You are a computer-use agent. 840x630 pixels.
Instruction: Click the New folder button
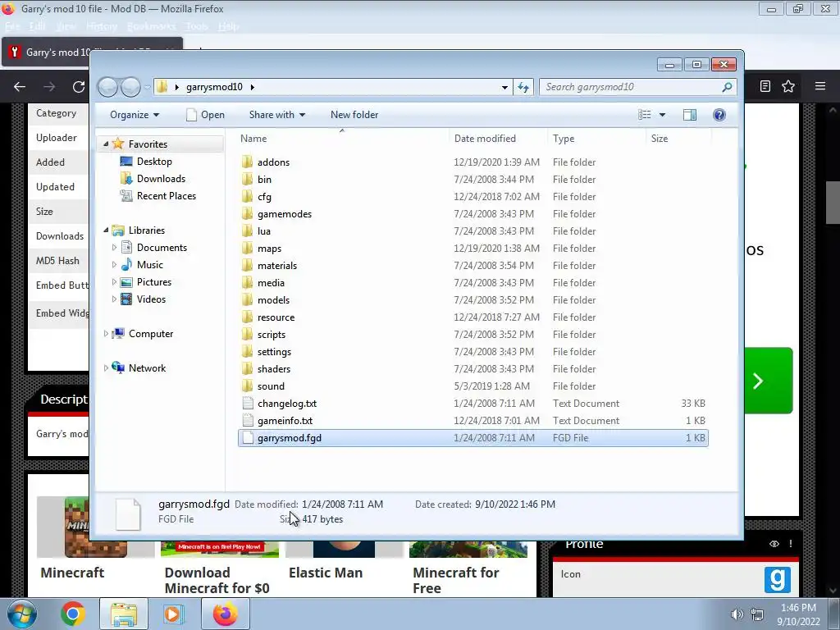coord(354,115)
